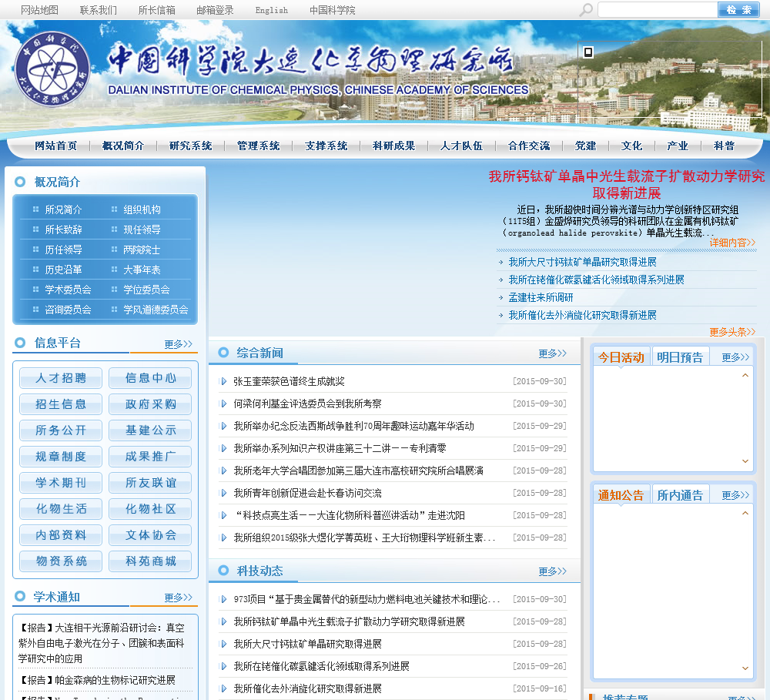770x700 pixels.
Task: Switch to English version
Action: pos(272,10)
